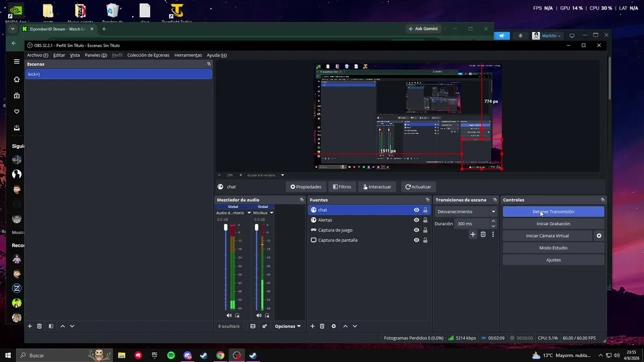Screen dimensions: 644x362
Task: Open Archivo menu
Action: point(38,55)
